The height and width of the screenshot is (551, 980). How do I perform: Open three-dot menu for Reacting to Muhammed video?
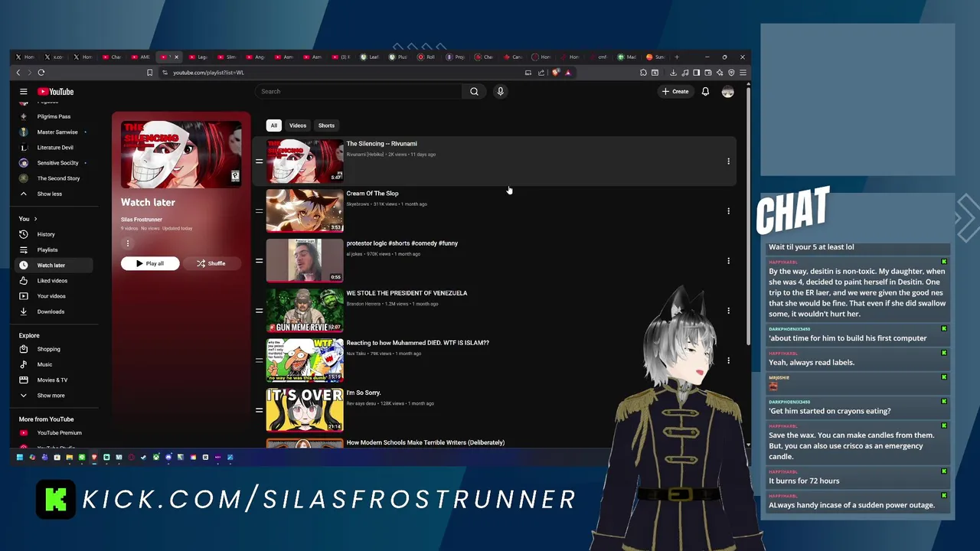coord(728,360)
